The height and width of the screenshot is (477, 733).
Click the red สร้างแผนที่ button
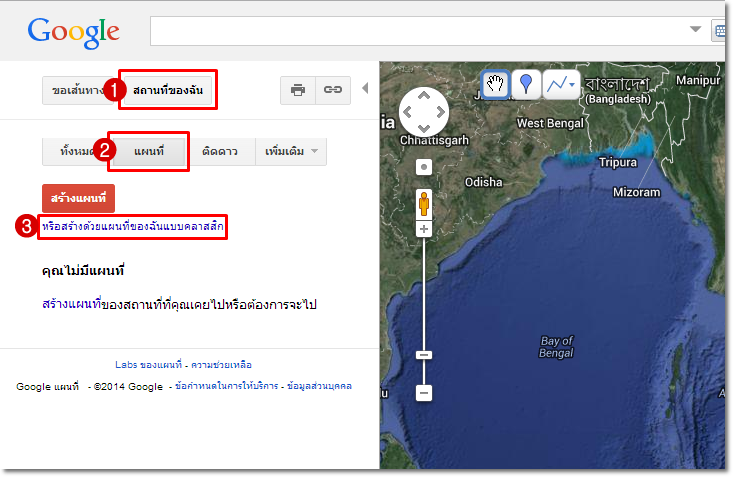79,198
